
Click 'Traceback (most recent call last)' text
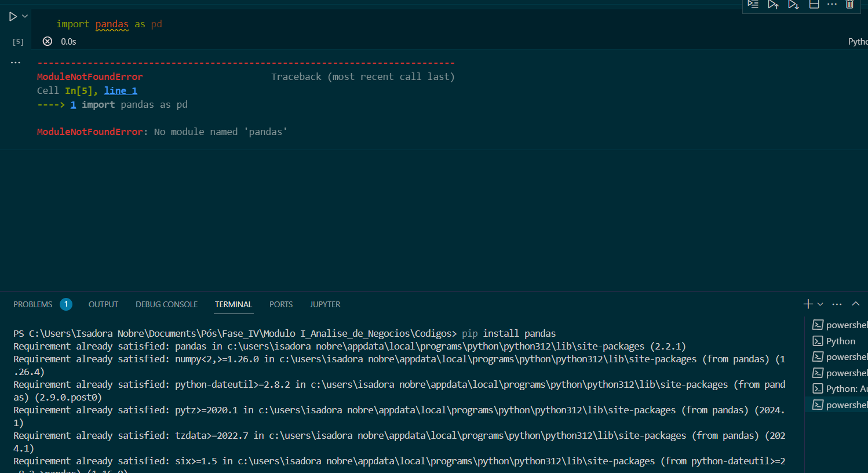coord(363,77)
